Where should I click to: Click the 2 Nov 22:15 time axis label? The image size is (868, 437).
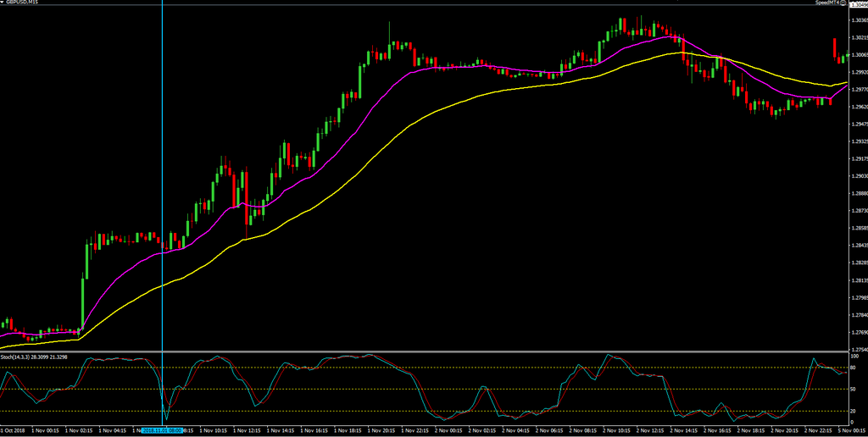[x=818, y=430]
